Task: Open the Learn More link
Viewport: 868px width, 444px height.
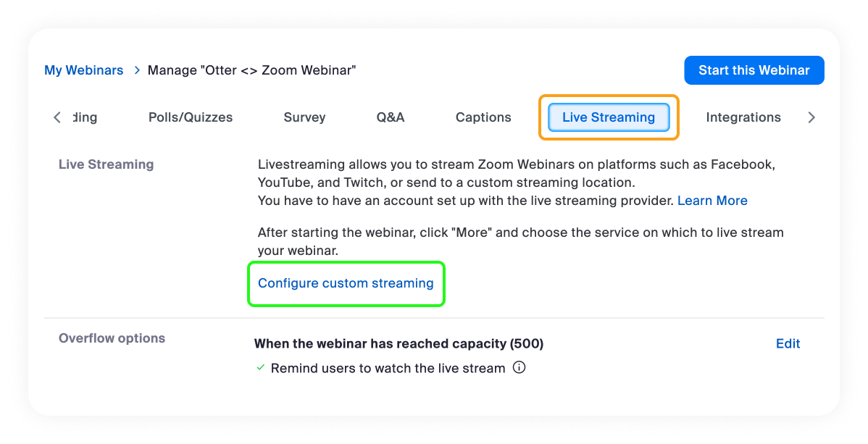Action: coord(712,201)
